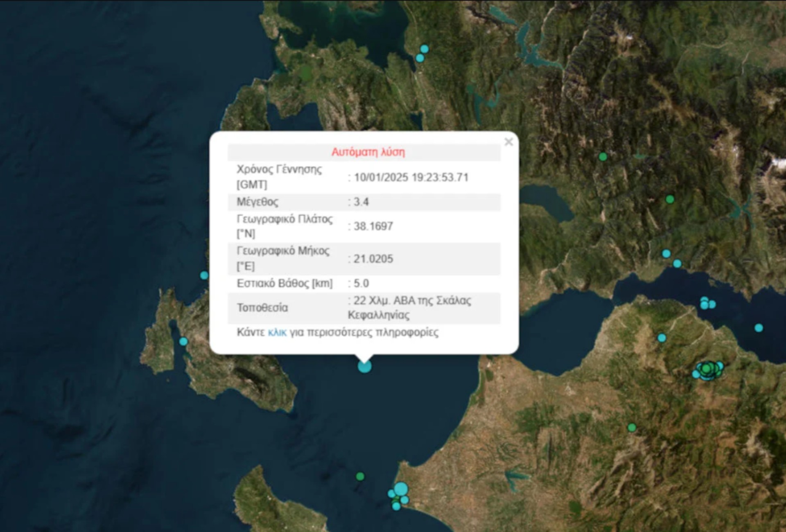
Task: Click the magnitude value 3.4 in the popup
Action: pyautogui.click(x=361, y=202)
